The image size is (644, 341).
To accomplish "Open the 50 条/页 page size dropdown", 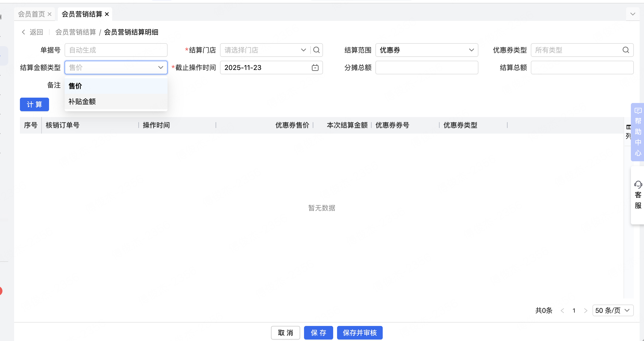I will [x=613, y=310].
